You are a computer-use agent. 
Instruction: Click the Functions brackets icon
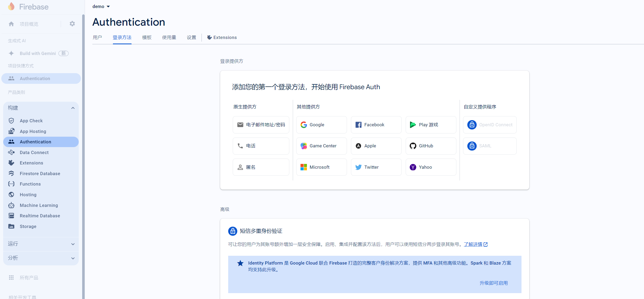point(11,184)
